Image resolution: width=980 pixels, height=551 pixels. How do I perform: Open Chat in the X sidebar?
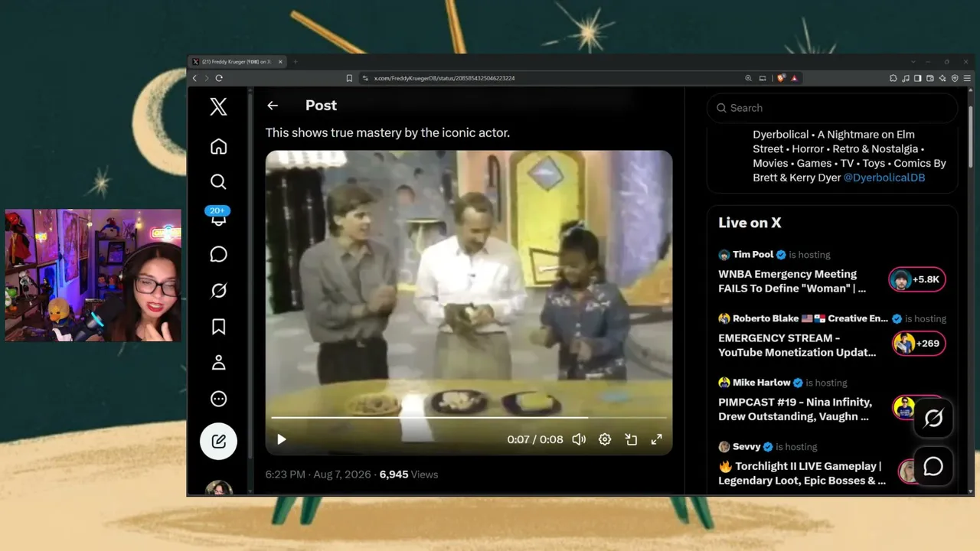[x=218, y=254]
